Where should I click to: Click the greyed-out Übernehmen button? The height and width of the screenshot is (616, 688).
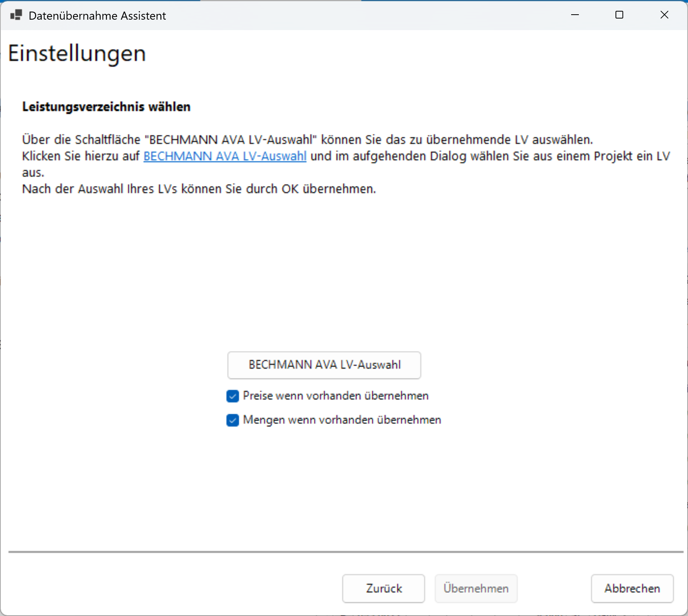pos(476,589)
